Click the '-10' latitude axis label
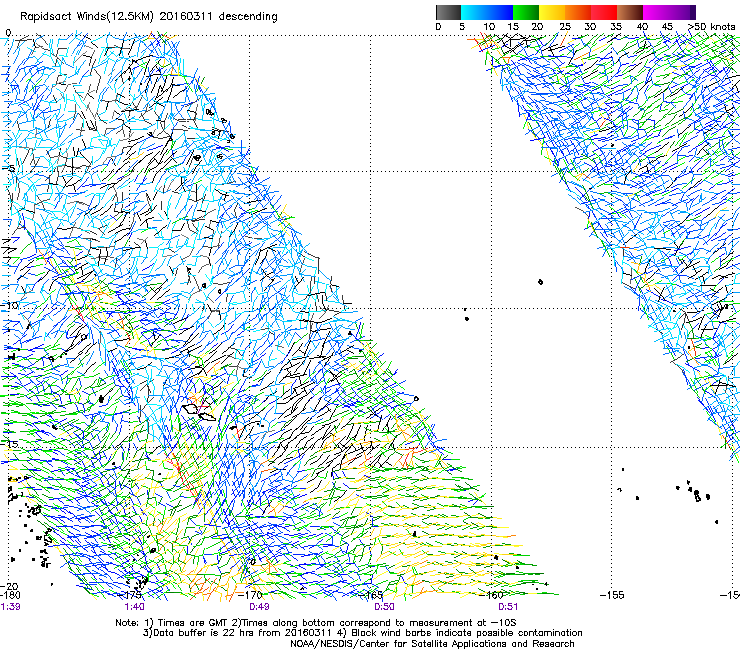740x650 pixels. pyautogui.click(x=10, y=305)
